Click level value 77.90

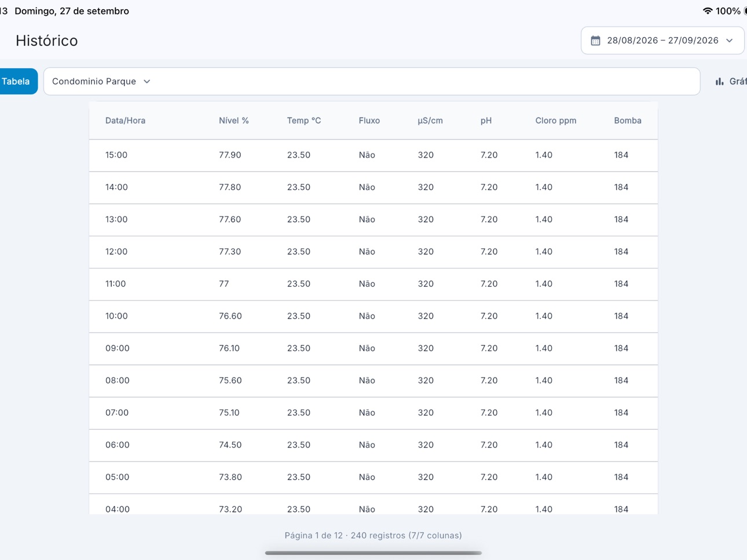[230, 155]
